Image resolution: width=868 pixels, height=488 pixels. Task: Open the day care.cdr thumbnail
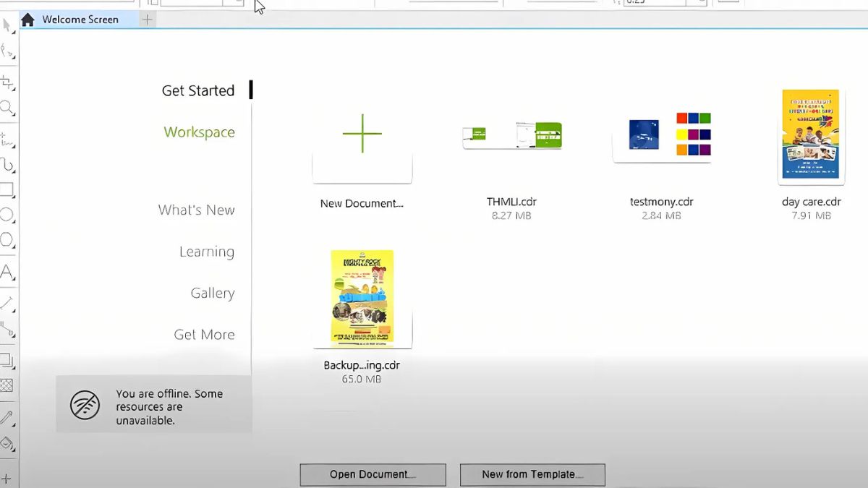tap(811, 134)
